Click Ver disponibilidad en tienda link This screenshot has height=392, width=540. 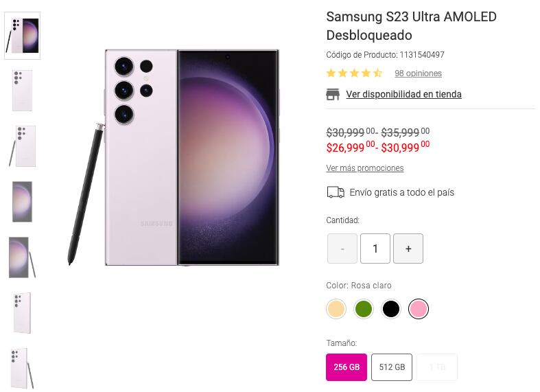click(x=403, y=95)
